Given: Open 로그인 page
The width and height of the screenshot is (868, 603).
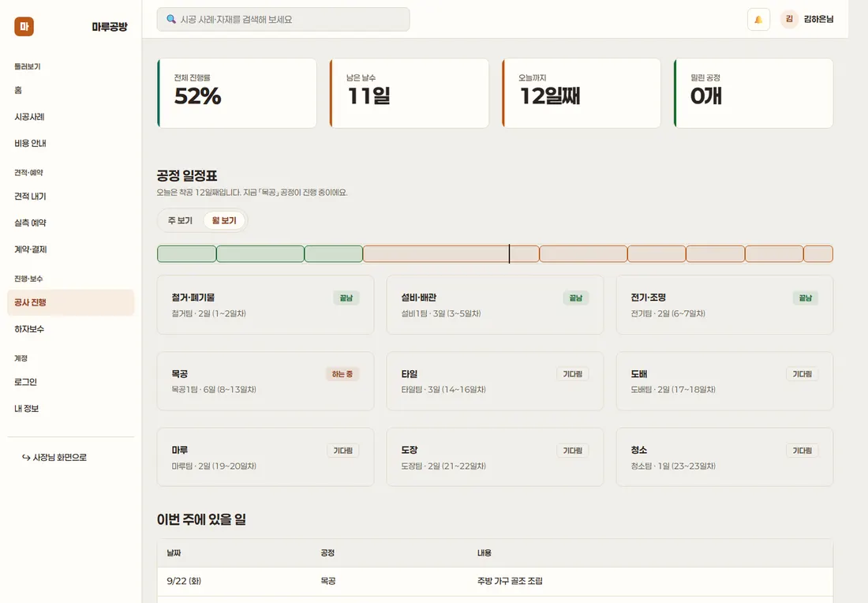Looking at the screenshot, I should tap(70, 382).
